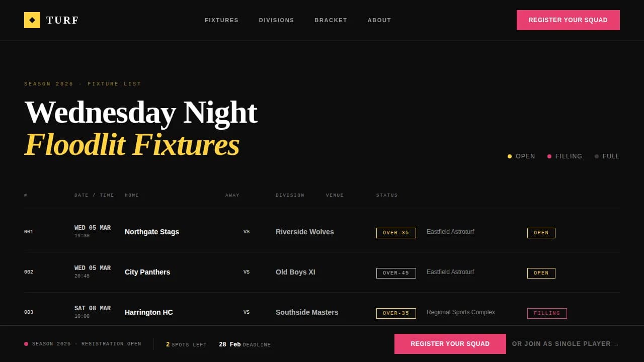Select the pink FILLING legend dot

click(549, 156)
